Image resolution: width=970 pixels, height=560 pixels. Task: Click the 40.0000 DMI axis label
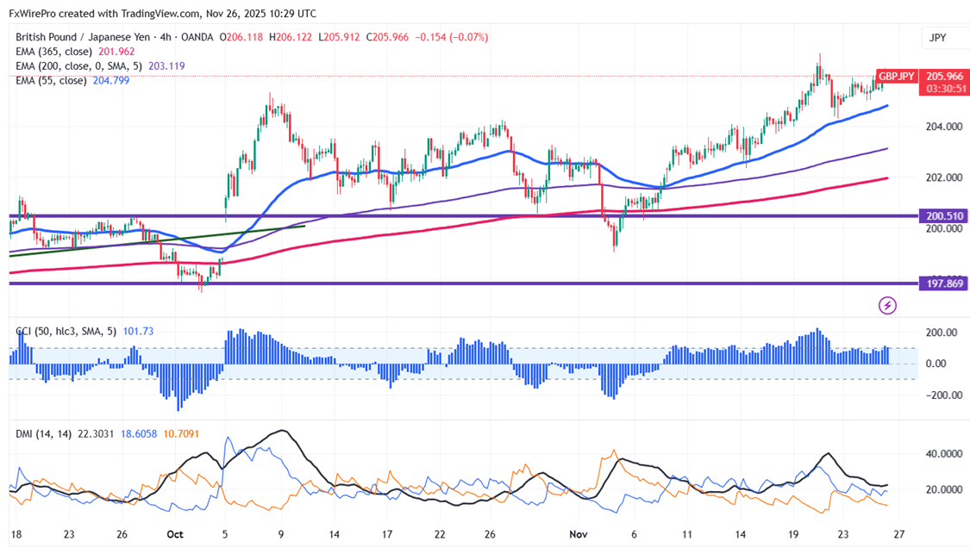click(x=944, y=454)
